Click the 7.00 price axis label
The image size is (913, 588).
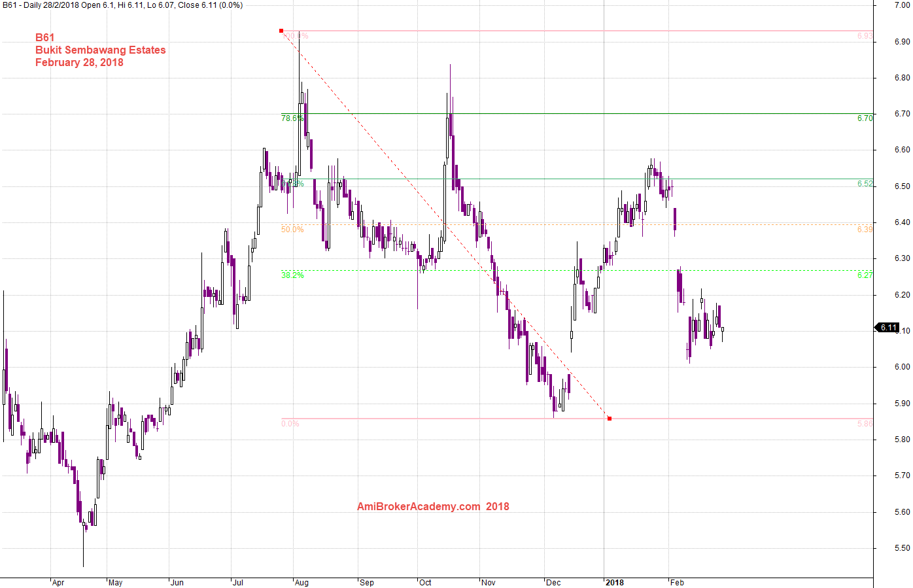point(902,5)
